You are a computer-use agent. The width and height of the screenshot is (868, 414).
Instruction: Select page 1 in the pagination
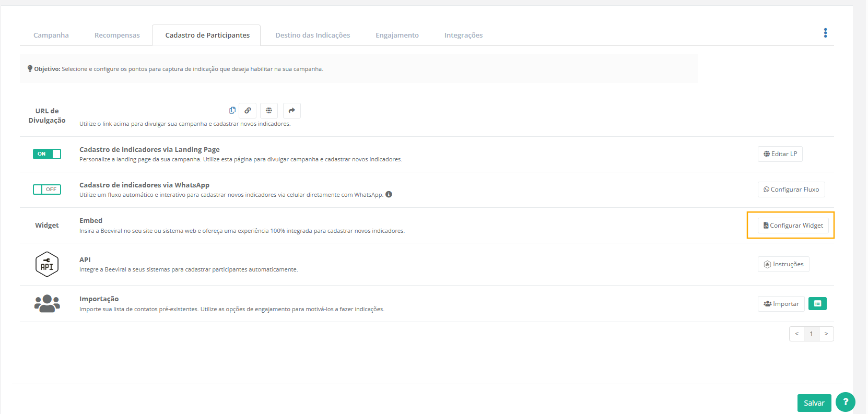tap(811, 334)
